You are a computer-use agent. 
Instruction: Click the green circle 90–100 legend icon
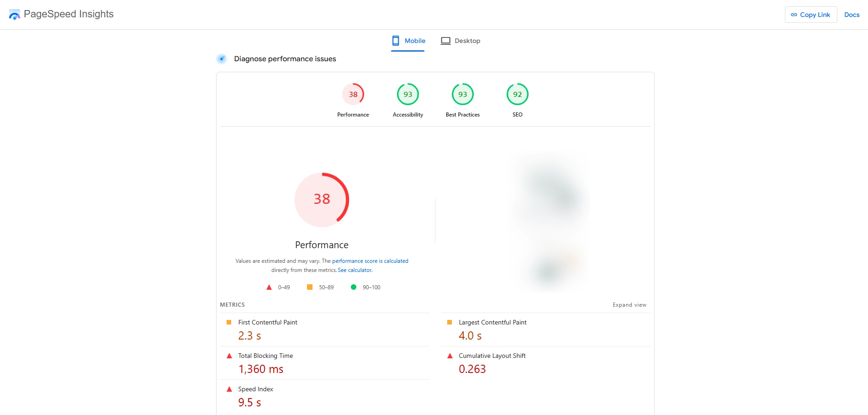[354, 287]
